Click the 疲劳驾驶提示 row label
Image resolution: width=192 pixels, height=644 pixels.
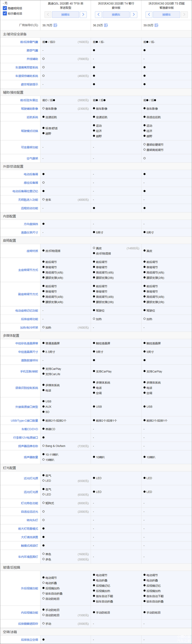30,85
